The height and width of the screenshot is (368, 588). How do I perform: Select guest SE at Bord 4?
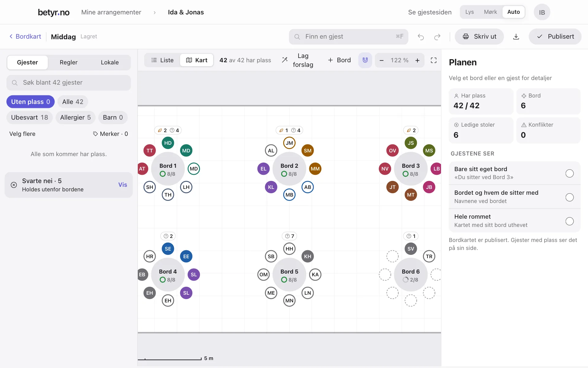[168, 249]
